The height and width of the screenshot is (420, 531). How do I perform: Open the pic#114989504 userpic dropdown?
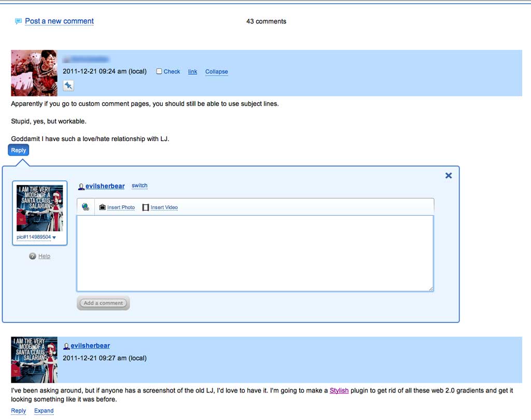click(x=36, y=237)
